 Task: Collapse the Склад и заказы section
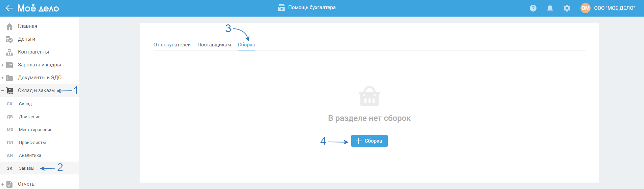point(2,91)
